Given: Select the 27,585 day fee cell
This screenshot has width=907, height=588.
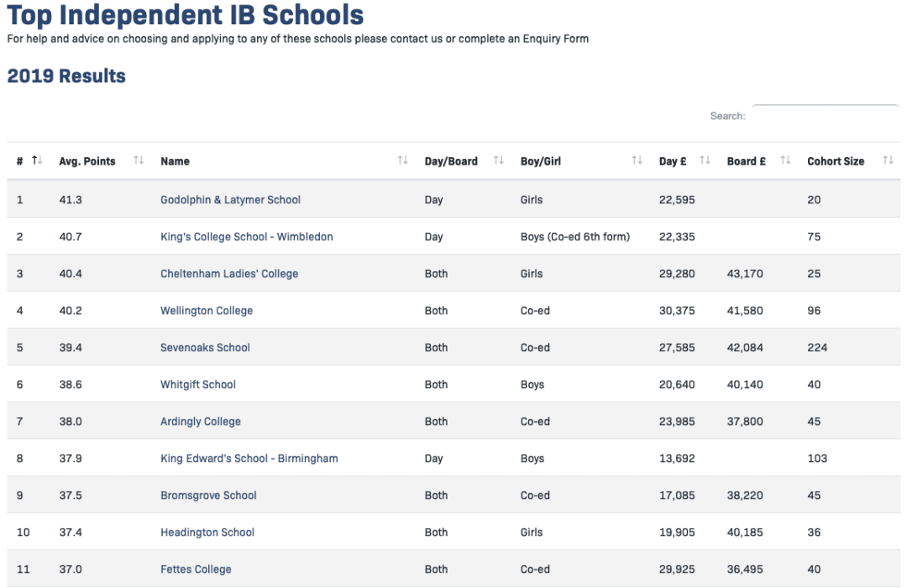Looking at the screenshot, I should [x=677, y=348].
